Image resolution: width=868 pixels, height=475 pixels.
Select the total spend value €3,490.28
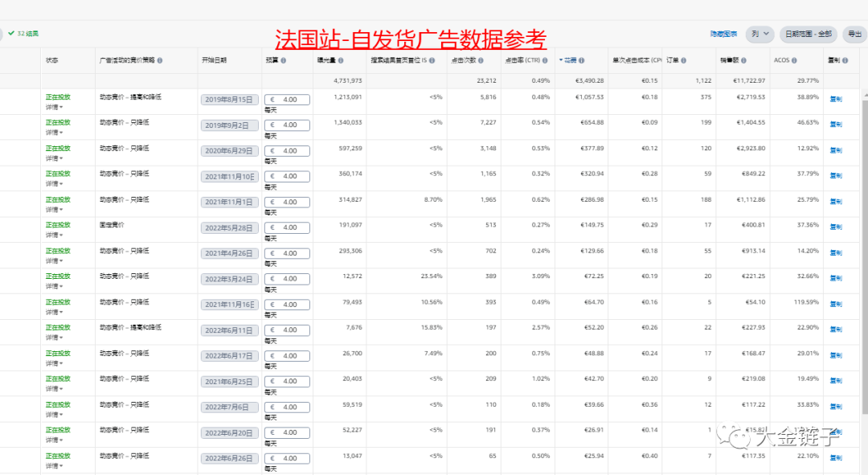click(x=590, y=81)
